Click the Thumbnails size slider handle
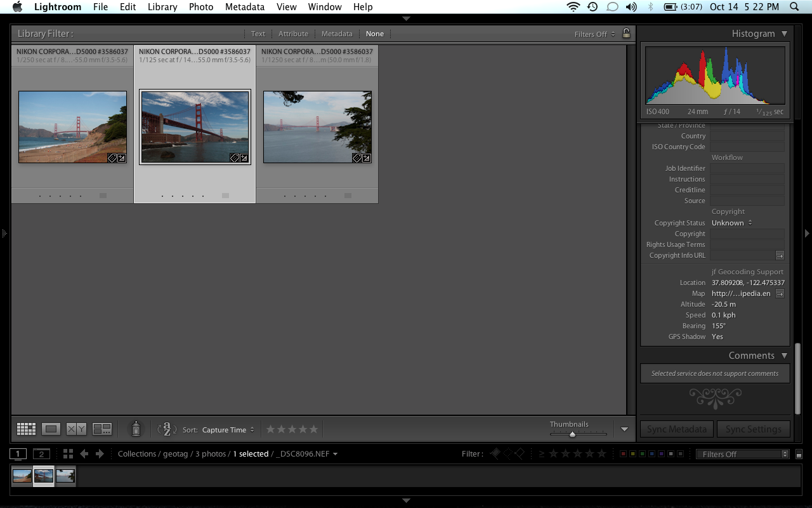812x508 pixels. (572, 434)
